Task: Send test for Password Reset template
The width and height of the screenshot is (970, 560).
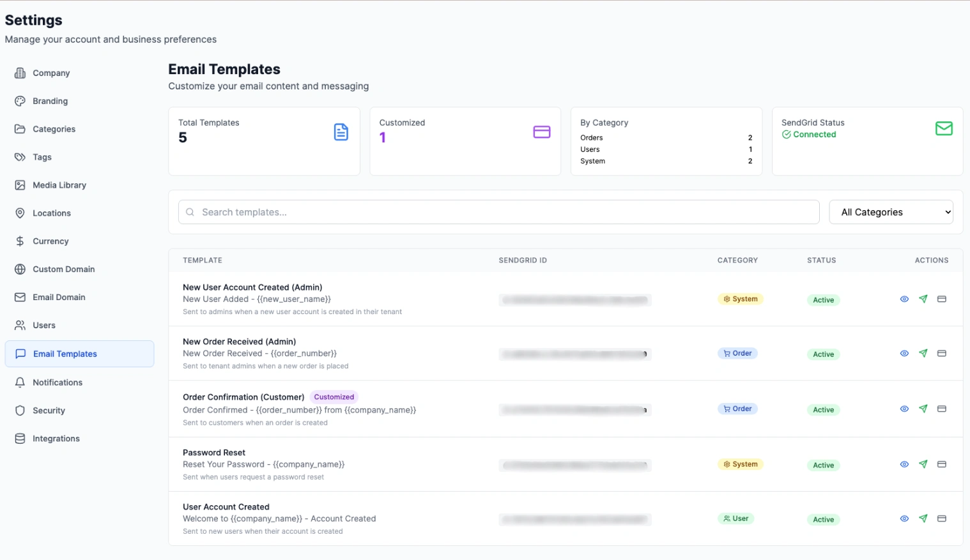Action: pos(923,464)
